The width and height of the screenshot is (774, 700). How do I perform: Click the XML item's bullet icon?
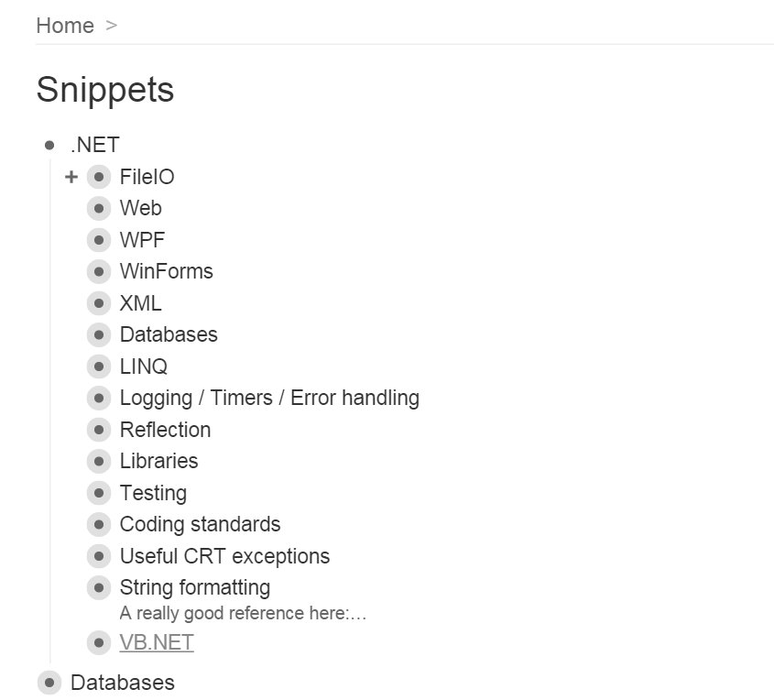(98, 303)
